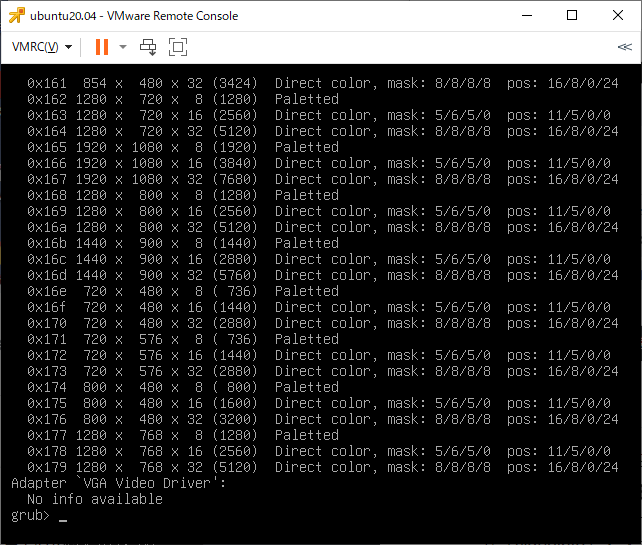Minimize the VMware Remote Console window

(527, 16)
